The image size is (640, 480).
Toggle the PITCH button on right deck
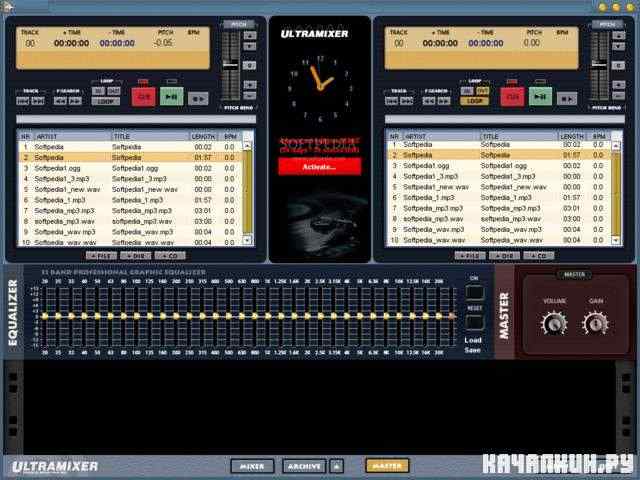pyautogui.click(x=607, y=24)
